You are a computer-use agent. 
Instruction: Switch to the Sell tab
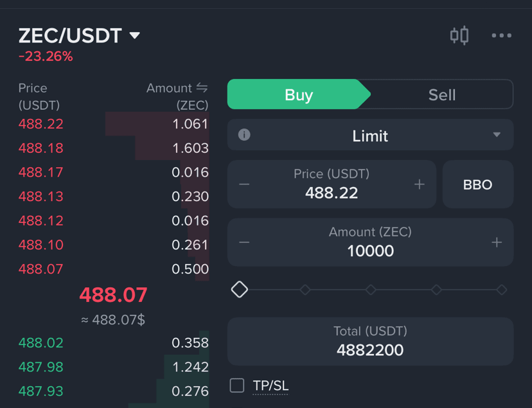442,94
